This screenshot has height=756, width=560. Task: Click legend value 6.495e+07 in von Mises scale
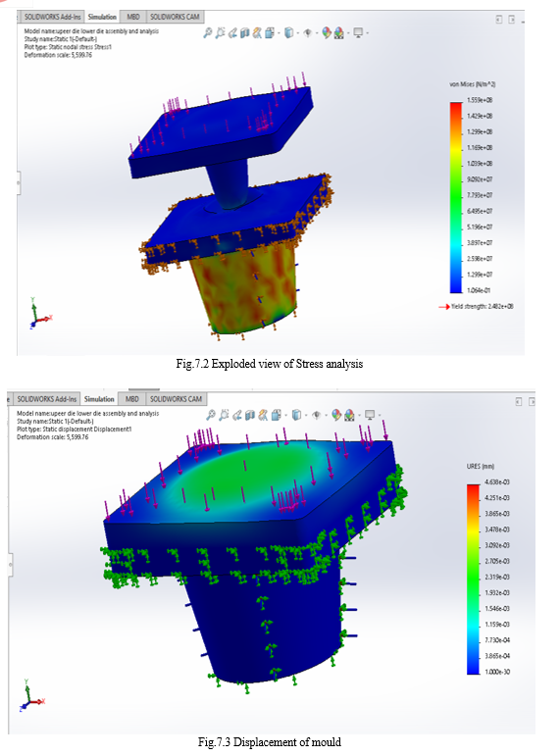480,211
